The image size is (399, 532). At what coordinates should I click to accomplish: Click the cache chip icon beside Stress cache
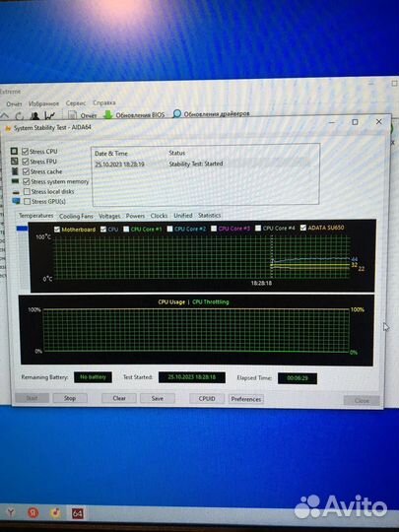(x=15, y=171)
